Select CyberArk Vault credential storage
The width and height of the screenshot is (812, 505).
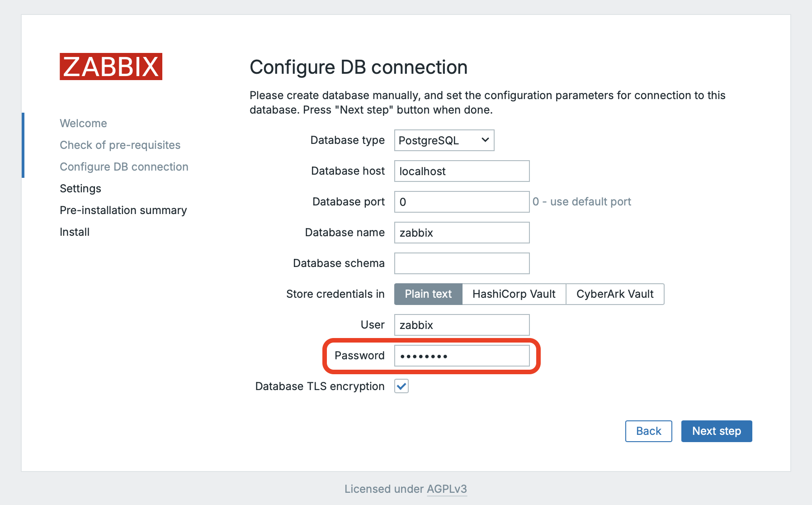(614, 294)
